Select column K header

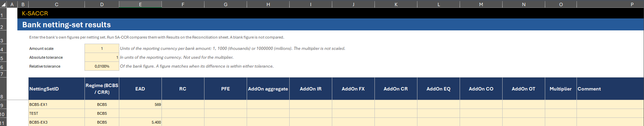click(396, 4)
